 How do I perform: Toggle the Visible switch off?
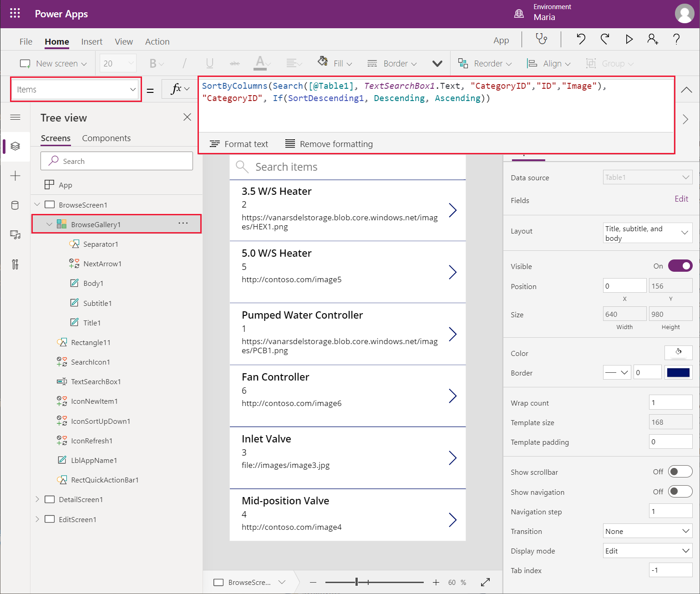(x=680, y=266)
